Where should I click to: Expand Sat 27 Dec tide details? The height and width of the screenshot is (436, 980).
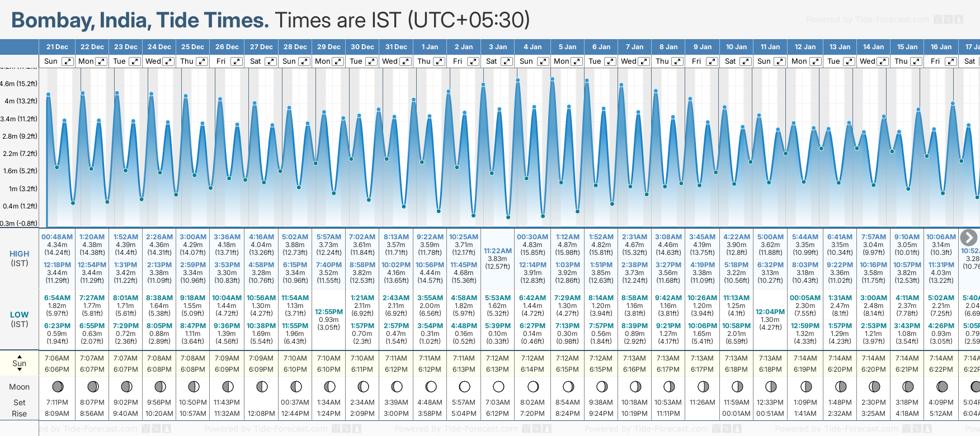[x=270, y=61]
